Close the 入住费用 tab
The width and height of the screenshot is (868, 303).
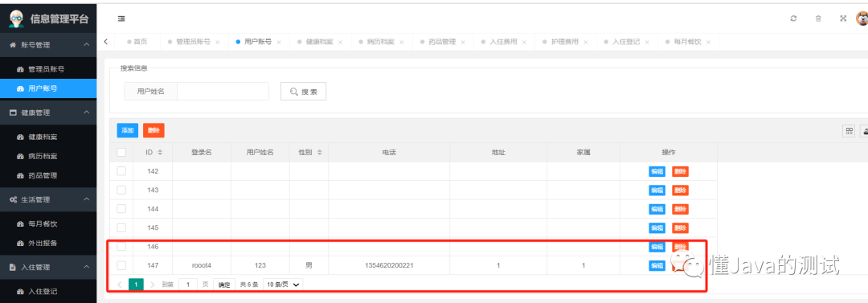[524, 42]
